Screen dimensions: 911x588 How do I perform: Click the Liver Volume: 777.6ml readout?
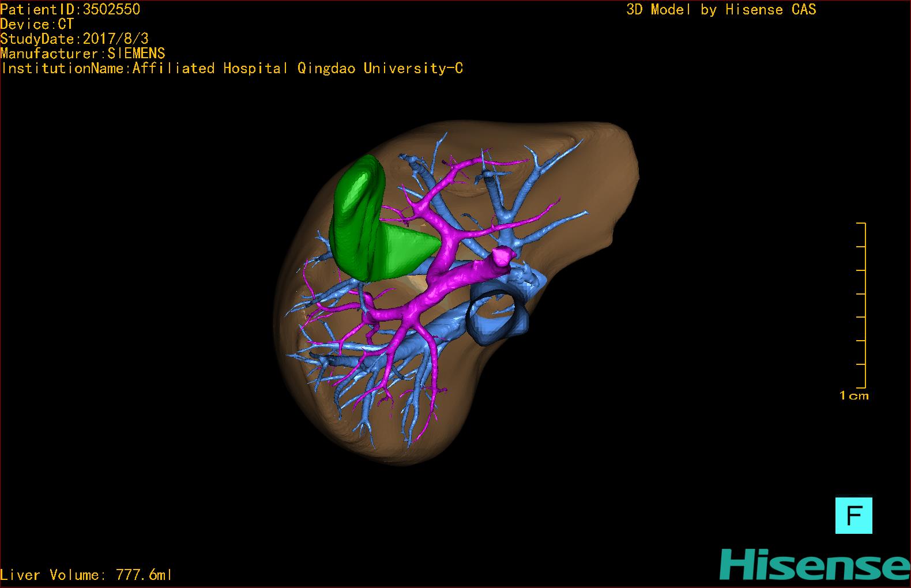[86, 575]
